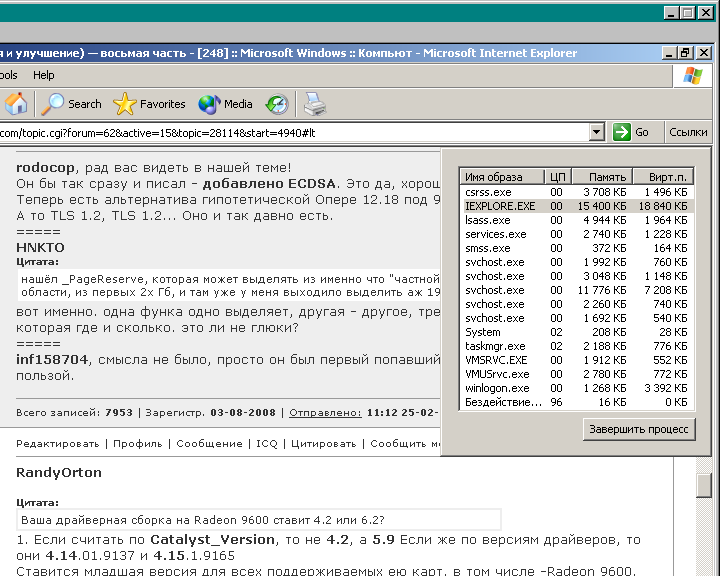This screenshot has width=720, height=576.
Task: Select svchost.exe row with 2 260 КБ
Action: pos(576,304)
